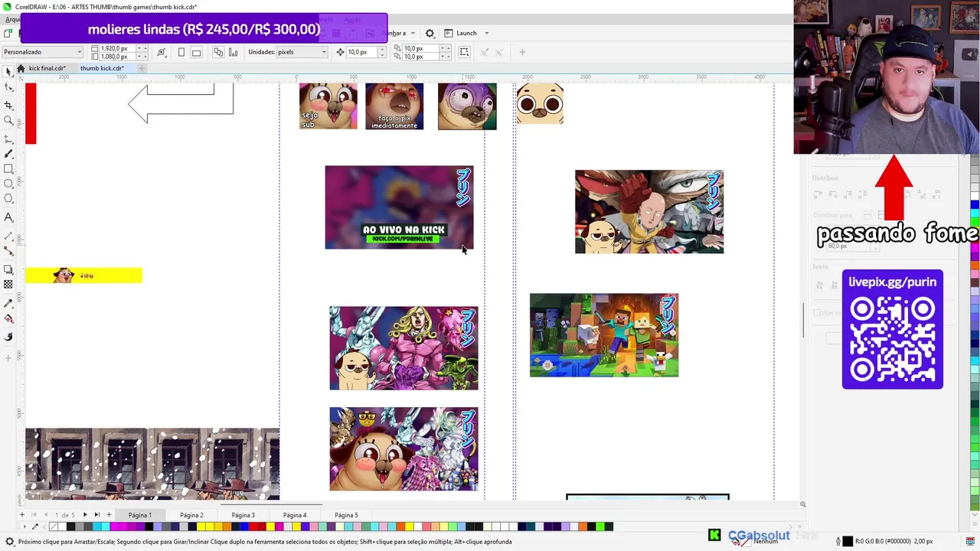Viewport: 980px width, 551px height.
Task: Select the Color Eyedropper tool in toolbox
Action: [x=8, y=302]
